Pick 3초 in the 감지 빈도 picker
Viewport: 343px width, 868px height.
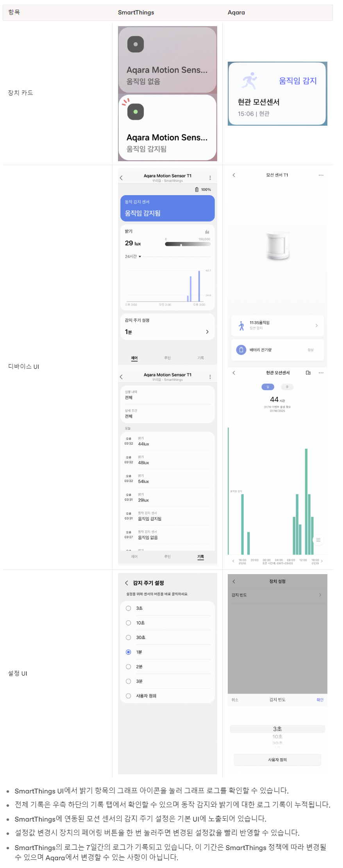point(277,729)
